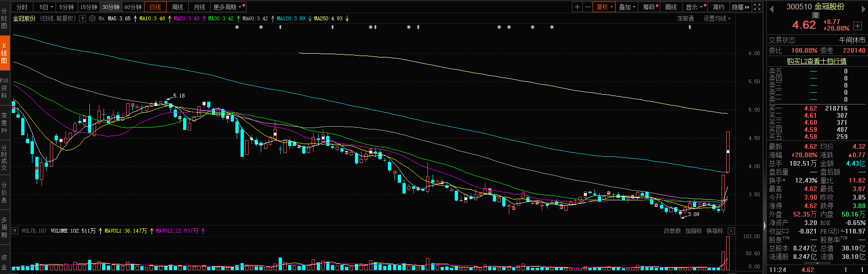
Task: Expand the 更多周期 dropdown
Action: pyautogui.click(x=227, y=7)
